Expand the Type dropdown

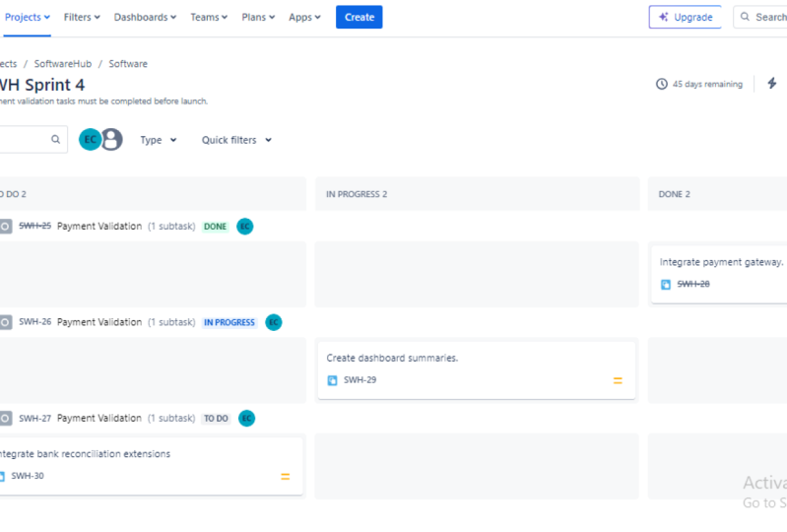coord(159,140)
